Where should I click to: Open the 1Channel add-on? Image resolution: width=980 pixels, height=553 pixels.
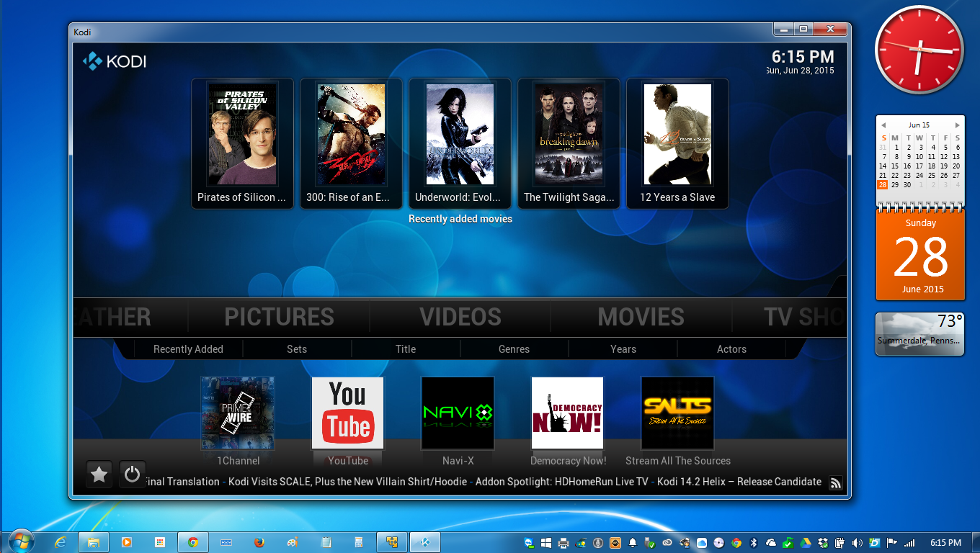(x=238, y=413)
